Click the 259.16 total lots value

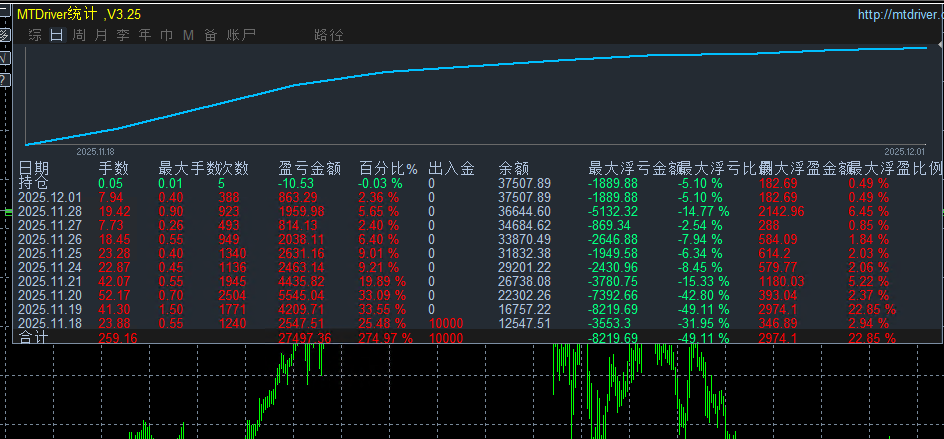(118, 338)
